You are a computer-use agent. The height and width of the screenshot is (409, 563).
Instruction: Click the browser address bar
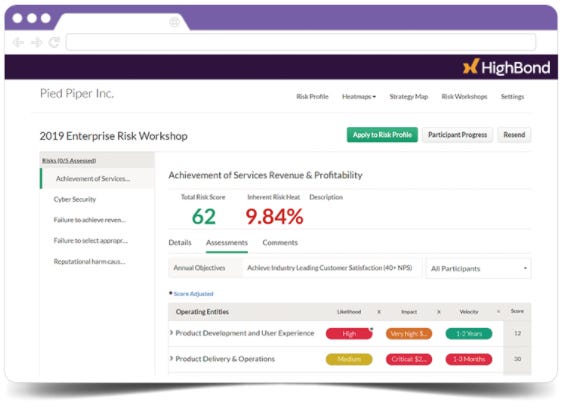point(301,42)
